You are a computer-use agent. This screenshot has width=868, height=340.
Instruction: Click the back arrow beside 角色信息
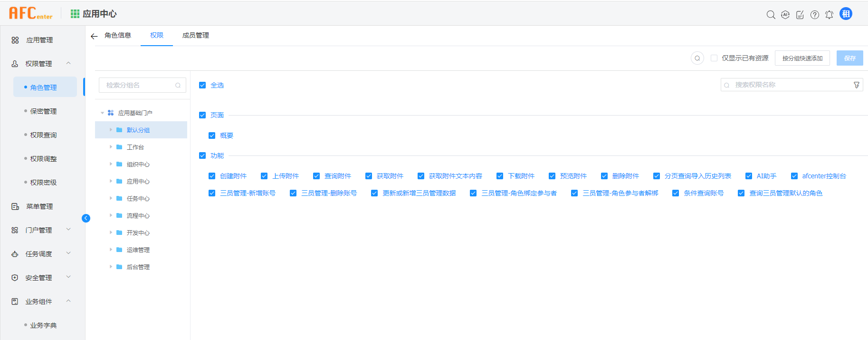94,36
